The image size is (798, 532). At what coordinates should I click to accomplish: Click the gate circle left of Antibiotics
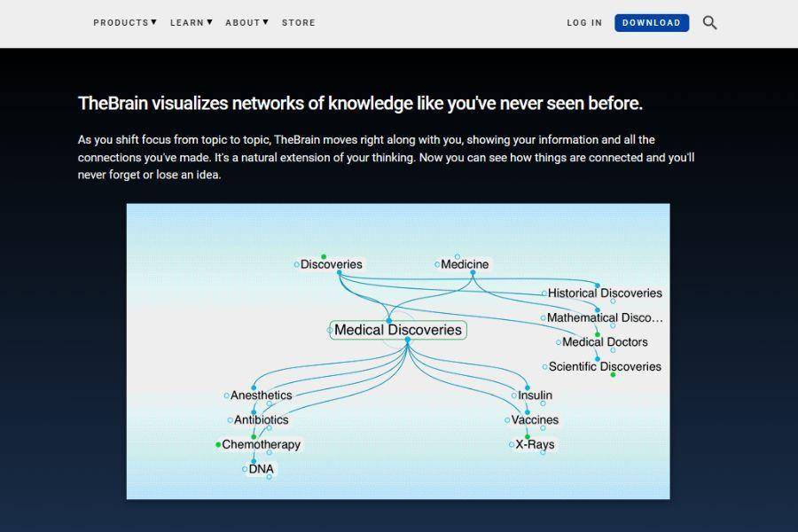tap(230, 420)
